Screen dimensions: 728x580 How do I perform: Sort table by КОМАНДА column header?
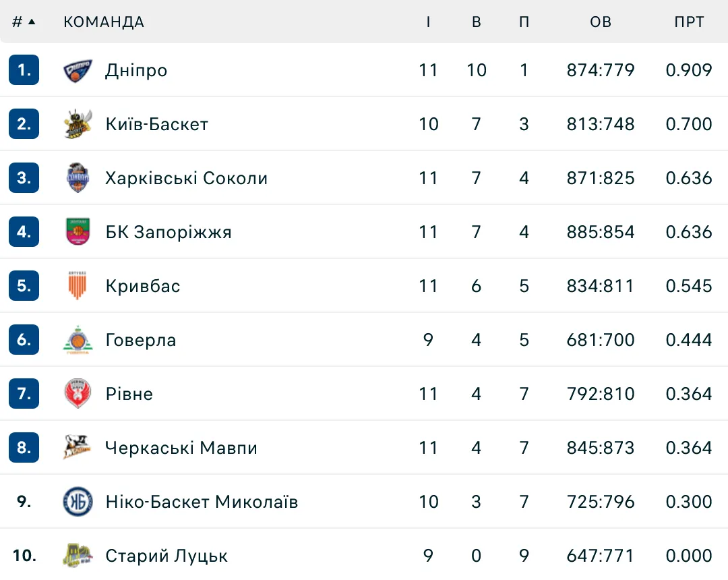104,22
